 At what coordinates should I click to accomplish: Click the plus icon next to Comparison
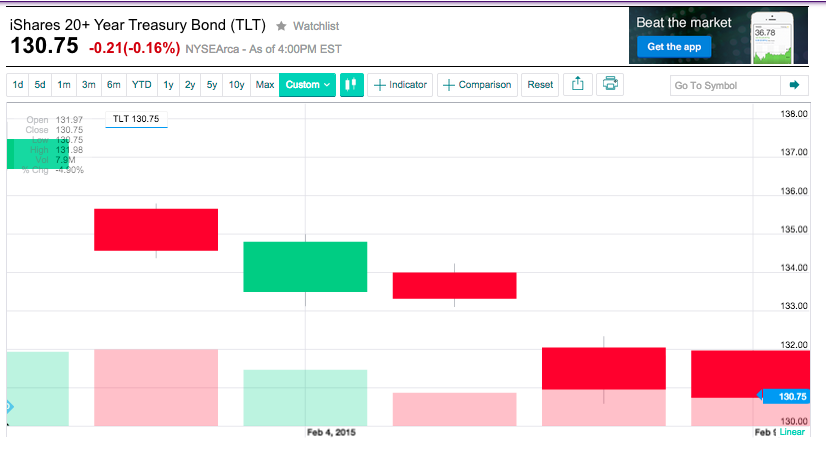[448, 85]
